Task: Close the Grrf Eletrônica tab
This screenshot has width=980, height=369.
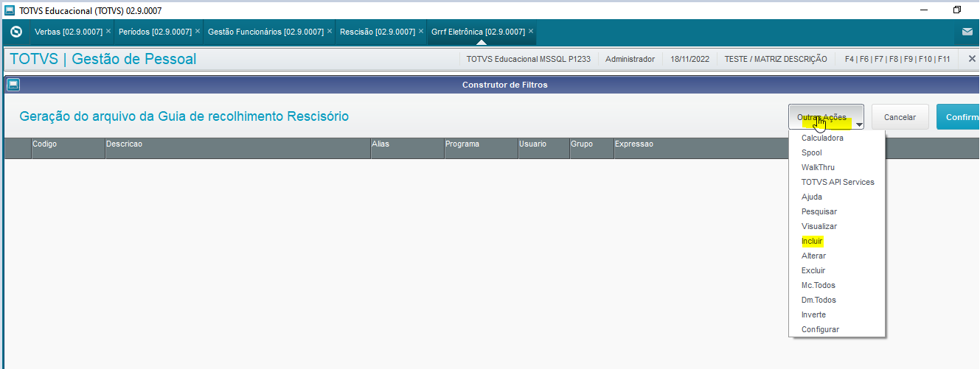Action: pyautogui.click(x=531, y=32)
